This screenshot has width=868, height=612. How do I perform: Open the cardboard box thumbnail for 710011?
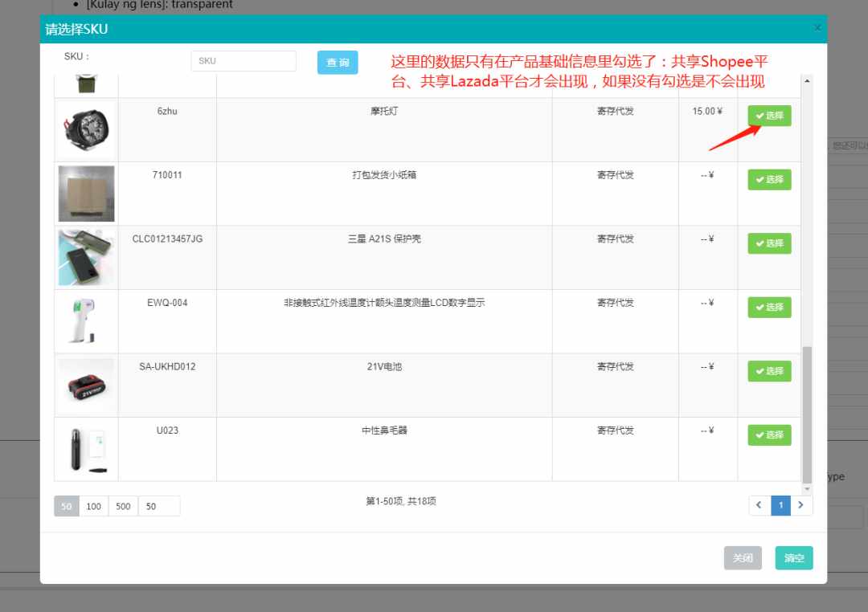86,194
